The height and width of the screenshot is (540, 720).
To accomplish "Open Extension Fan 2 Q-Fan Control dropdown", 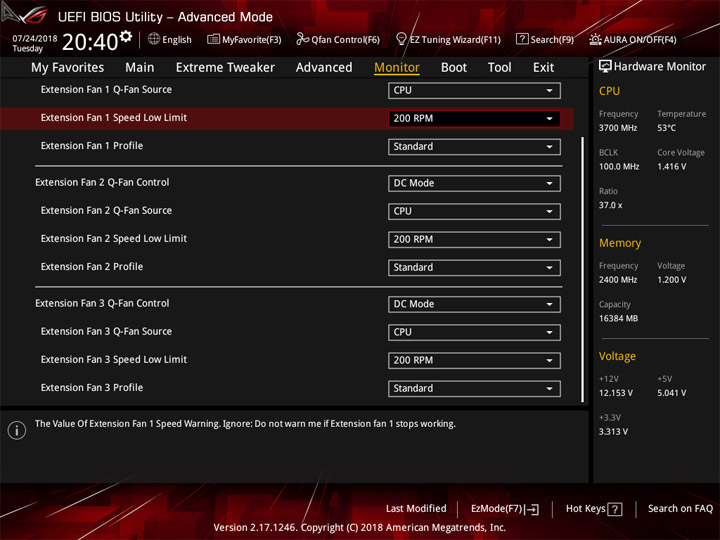I will [474, 183].
